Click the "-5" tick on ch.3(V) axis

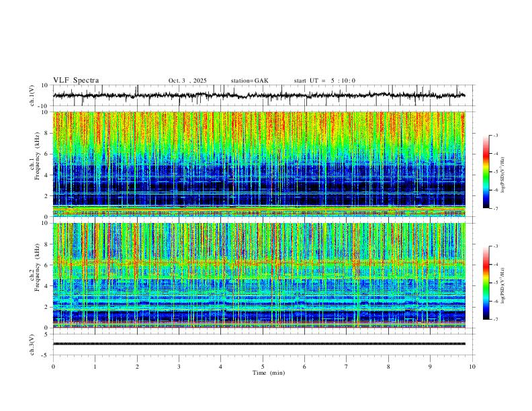tap(46, 355)
